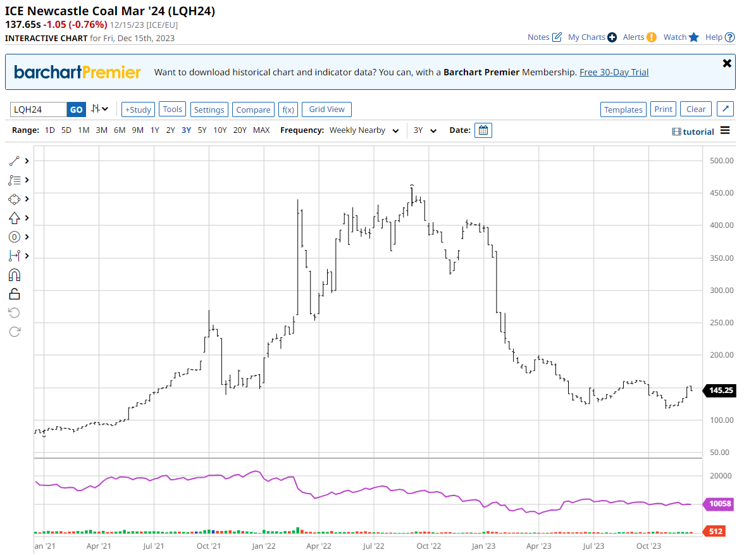The width and height of the screenshot is (756, 555).
Task: Toggle the magnet snap mode
Action: pos(15,275)
